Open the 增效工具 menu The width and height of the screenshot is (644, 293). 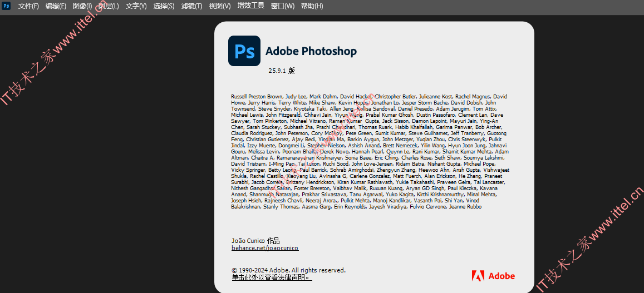(x=251, y=6)
